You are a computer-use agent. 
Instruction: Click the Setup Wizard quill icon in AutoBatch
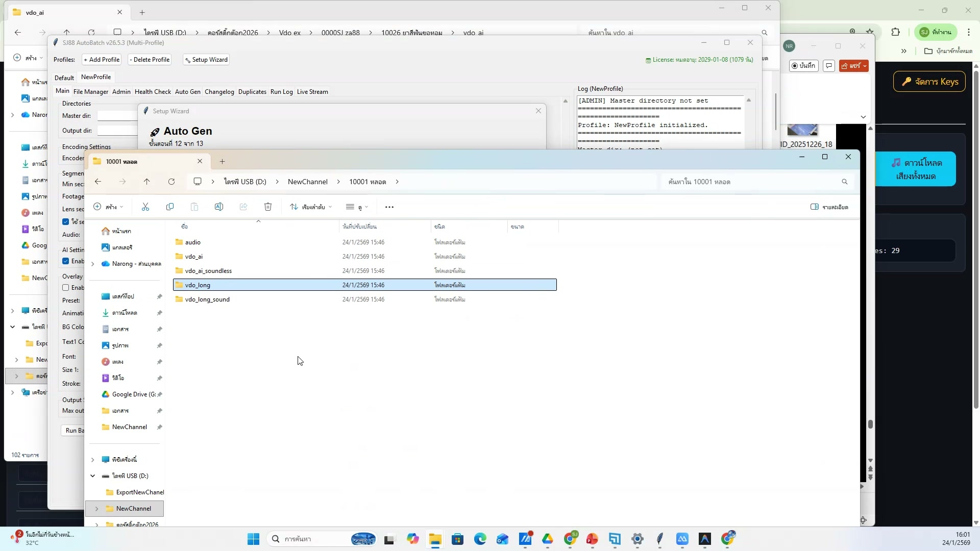coord(188,60)
